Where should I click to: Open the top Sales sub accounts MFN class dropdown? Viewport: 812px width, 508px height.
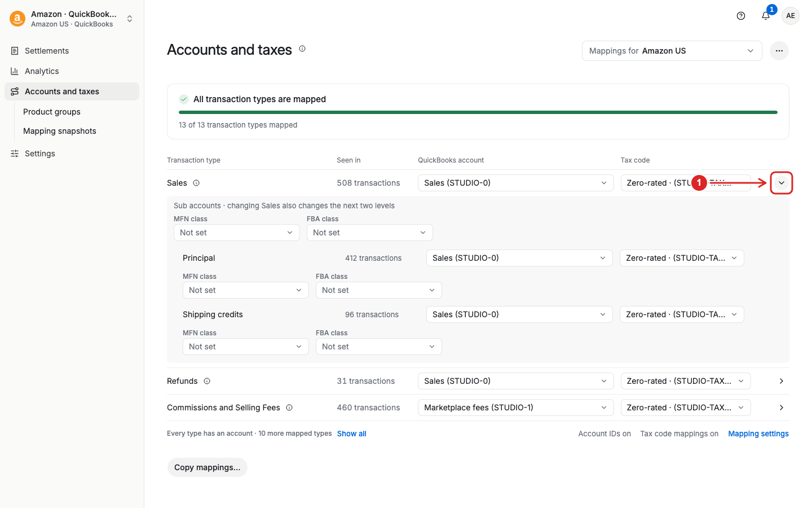[x=237, y=233]
